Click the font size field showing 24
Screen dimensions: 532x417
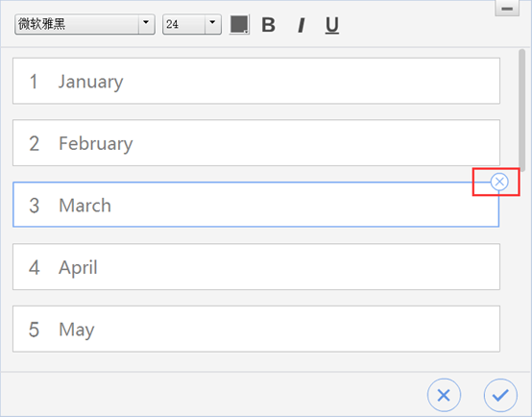[x=183, y=24]
